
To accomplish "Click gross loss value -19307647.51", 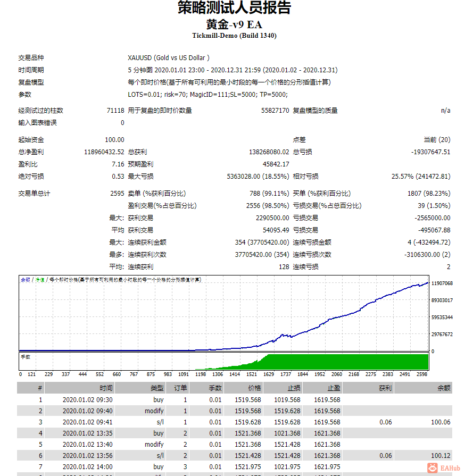I will (430, 152).
